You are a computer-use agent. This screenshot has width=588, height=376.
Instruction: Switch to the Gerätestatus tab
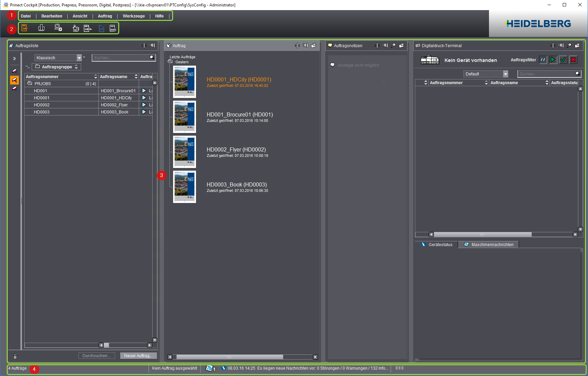tap(436, 244)
